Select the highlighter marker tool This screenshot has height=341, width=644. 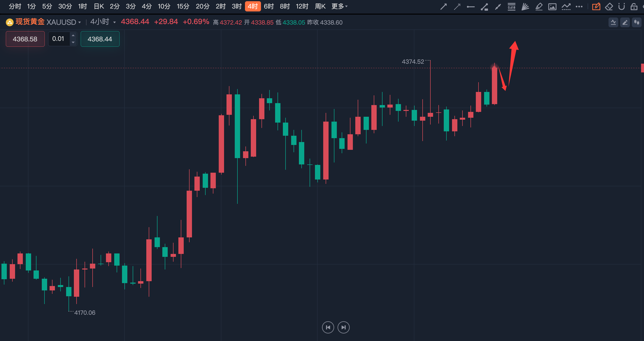coord(539,7)
